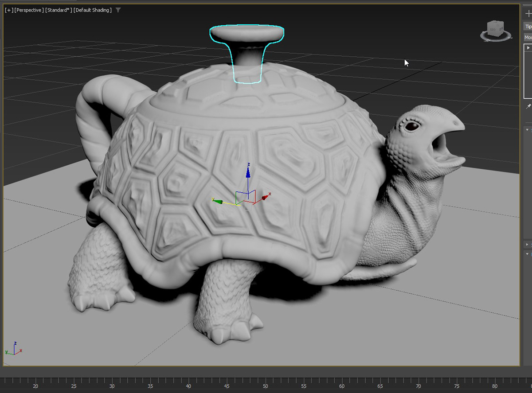
Task: Click the viewport filter funnel icon
Action: (118, 10)
